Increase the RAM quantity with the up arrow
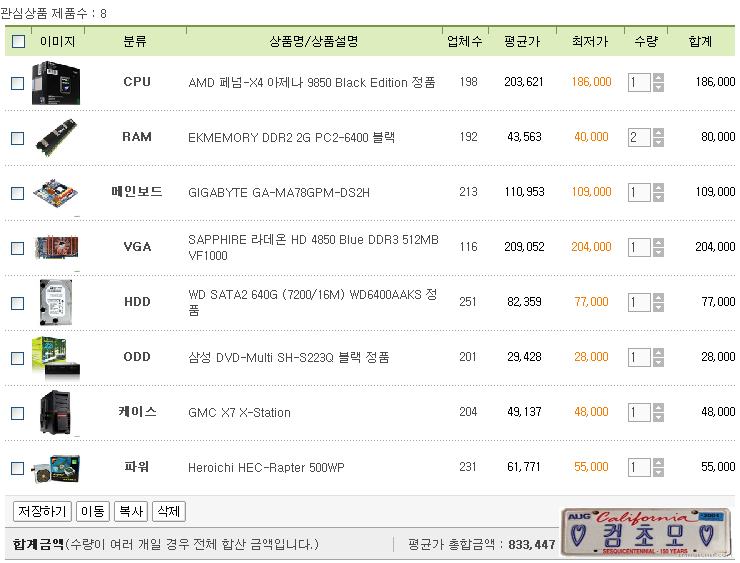Viewport: 740px width, 563px height. tap(658, 133)
